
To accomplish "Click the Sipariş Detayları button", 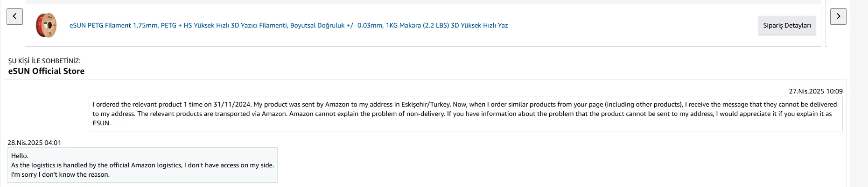I will click(x=787, y=25).
